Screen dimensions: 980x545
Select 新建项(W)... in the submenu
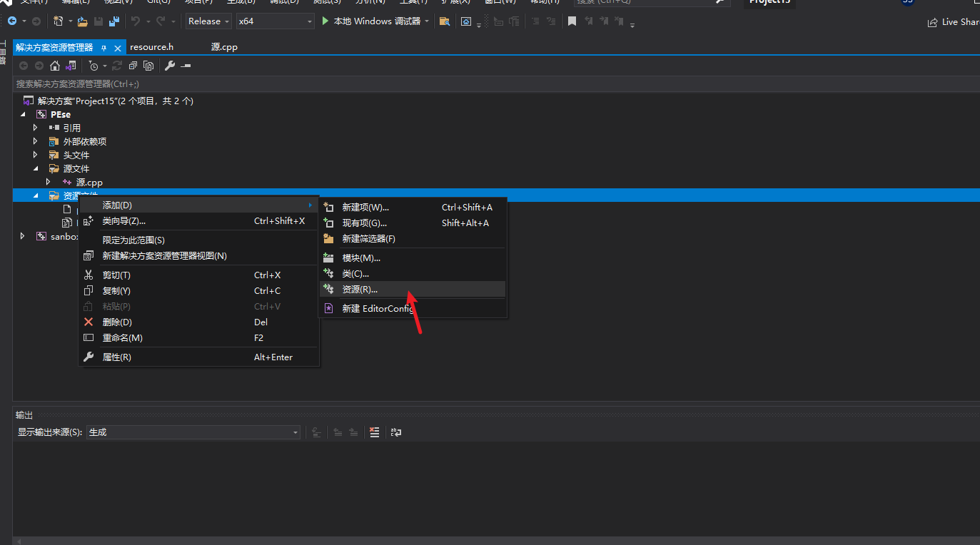tap(413, 208)
